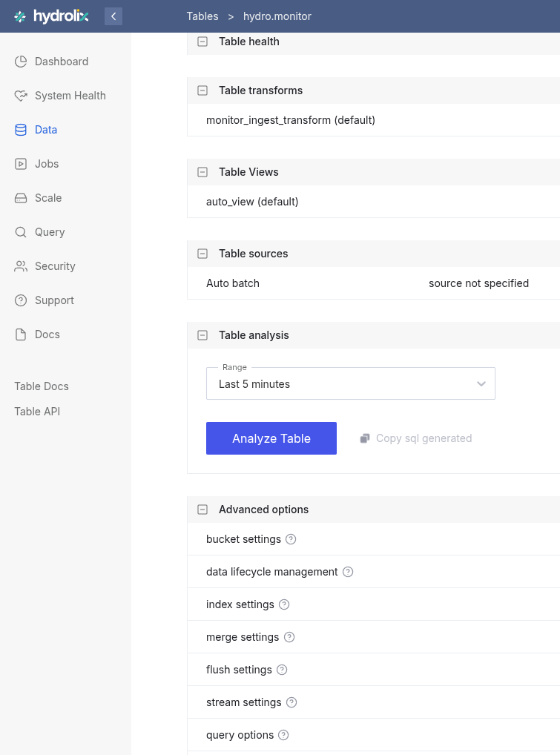This screenshot has width=560, height=755.
Task: Click the hydrolix logo
Action: point(50,16)
